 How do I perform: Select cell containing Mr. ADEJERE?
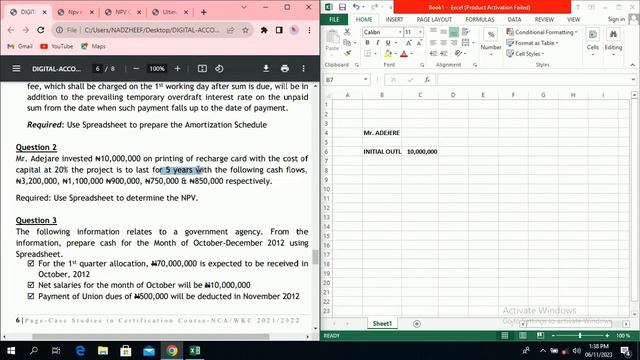[x=382, y=133]
